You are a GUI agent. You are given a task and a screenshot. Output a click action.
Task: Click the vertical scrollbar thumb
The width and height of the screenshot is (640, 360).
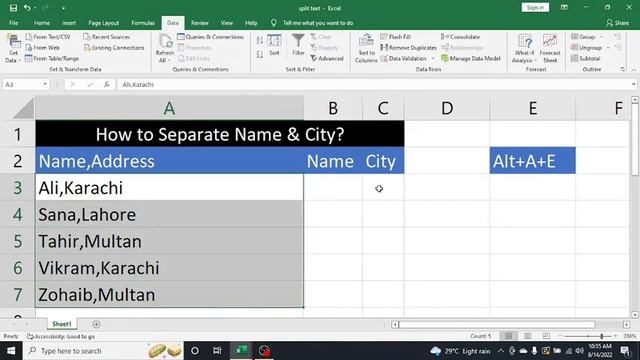635,140
